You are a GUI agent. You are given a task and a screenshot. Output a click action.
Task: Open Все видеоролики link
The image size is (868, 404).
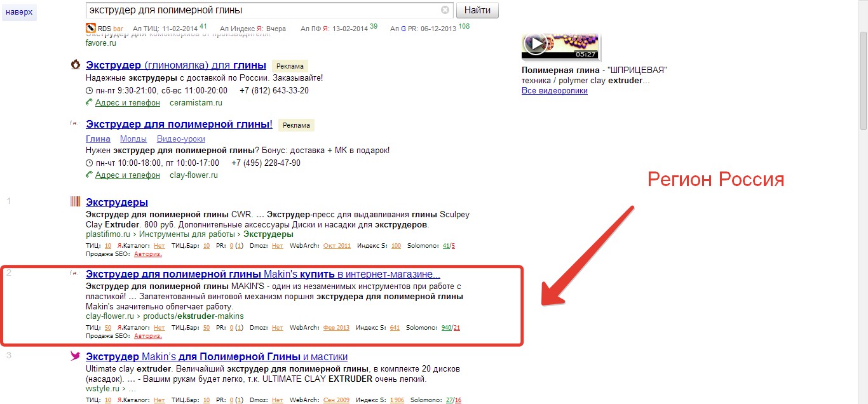[x=555, y=91]
